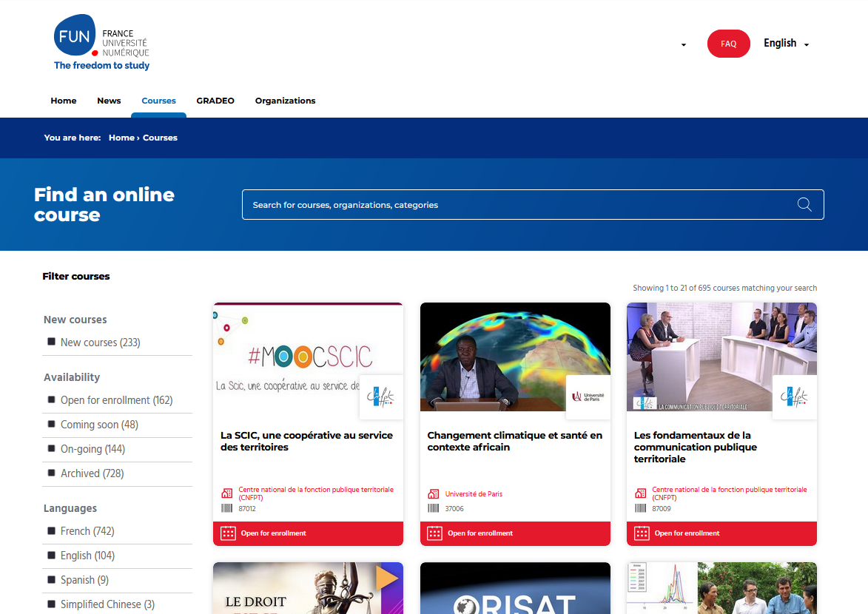Click the calendar icon on the communication publique card
Image resolution: width=868 pixels, height=614 pixels.
pyautogui.click(x=642, y=533)
